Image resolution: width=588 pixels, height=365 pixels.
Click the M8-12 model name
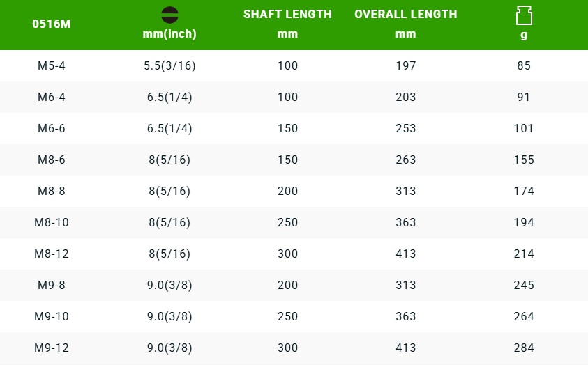click(x=52, y=254)
